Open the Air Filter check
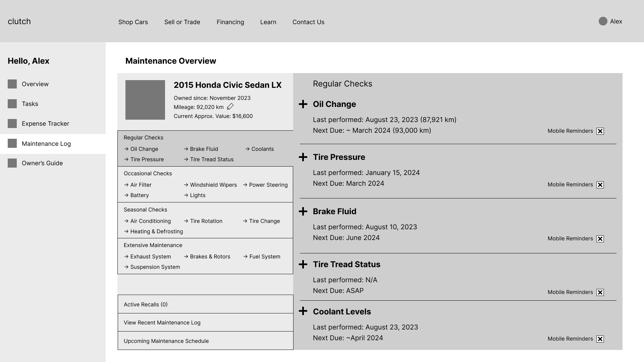 [x=138, y=185]
